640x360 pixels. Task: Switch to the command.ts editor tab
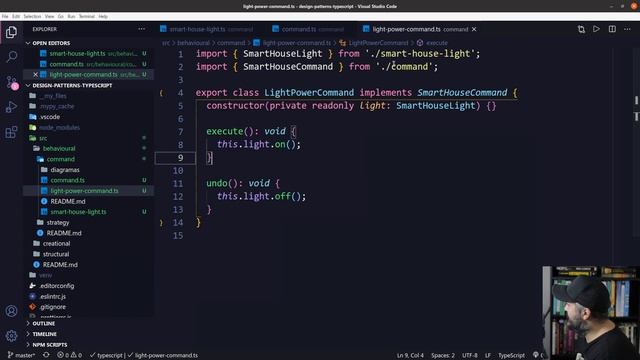pyautogui.click(x=308, y=29)
